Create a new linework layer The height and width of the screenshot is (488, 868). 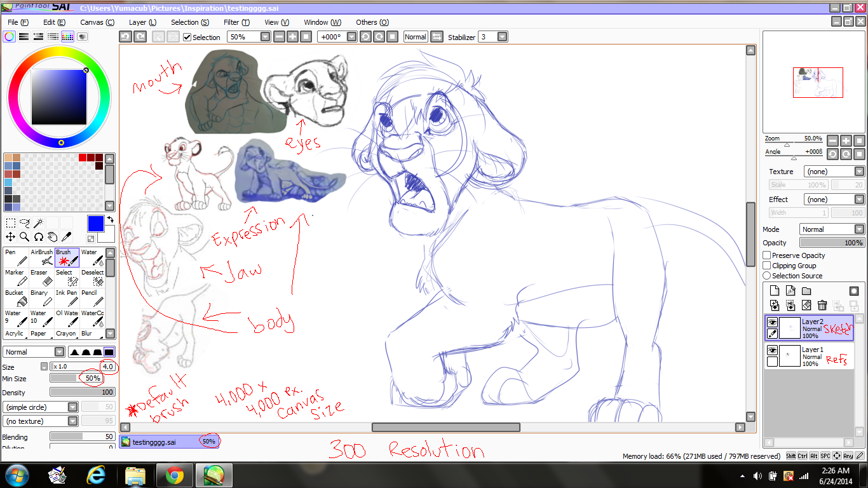coord(790,291)
